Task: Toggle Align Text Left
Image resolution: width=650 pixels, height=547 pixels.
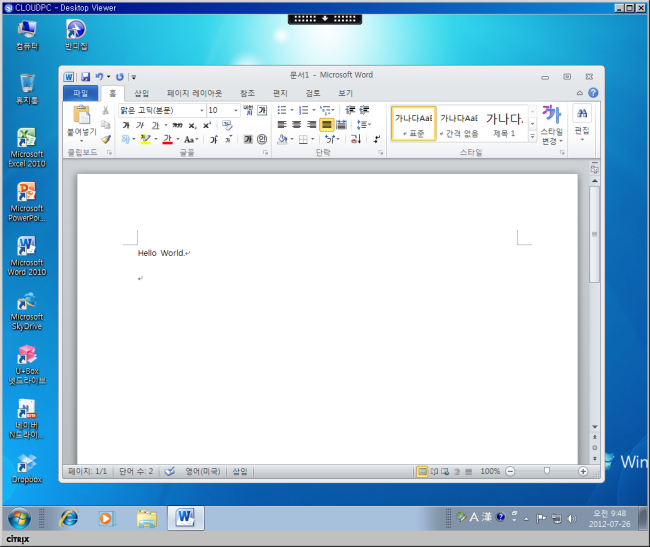Action: click(x=282, y=124)
